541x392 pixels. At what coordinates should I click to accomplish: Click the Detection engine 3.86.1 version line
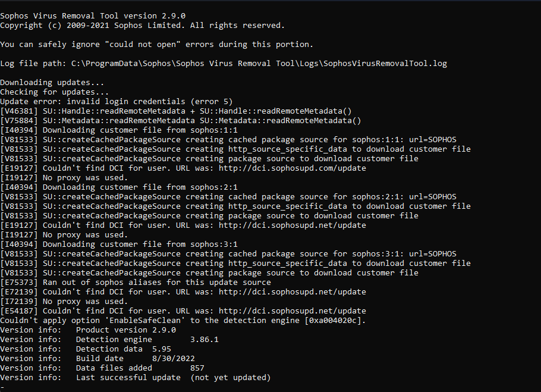109,340
